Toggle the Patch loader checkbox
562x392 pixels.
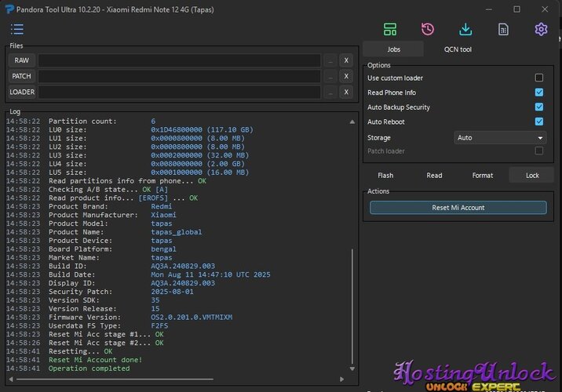(x=538, y=151)
